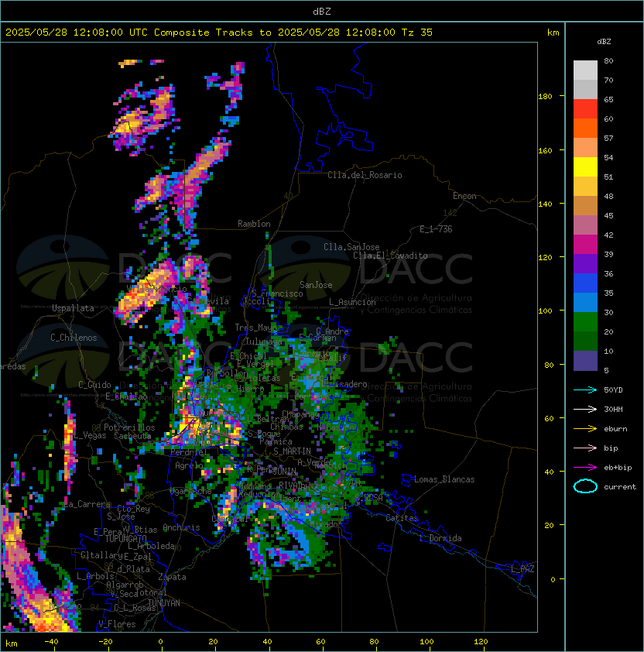Viewport: 644px width, 652px height.
Task: Click the 'Ramblon' map label
Action: pos(254,224)
